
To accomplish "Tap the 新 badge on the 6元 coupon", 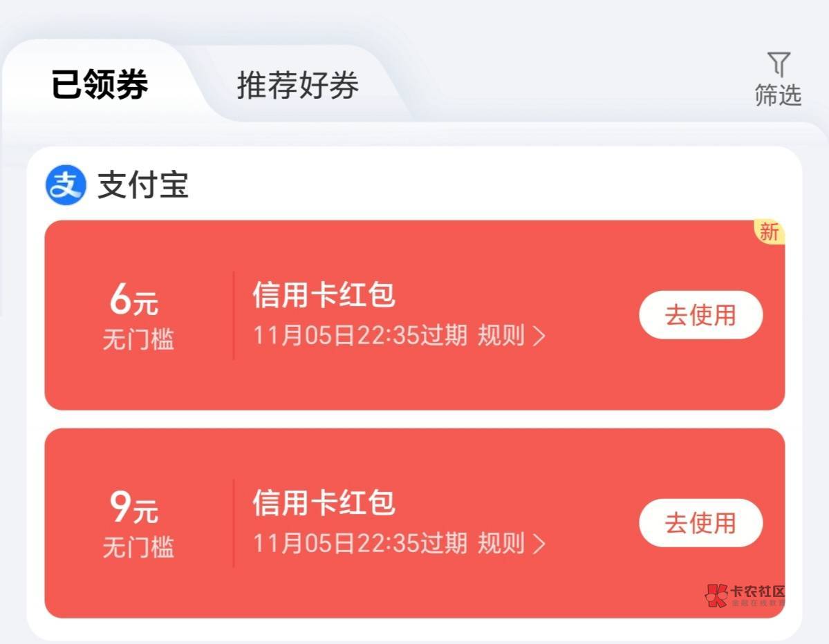I will [770, 233].
